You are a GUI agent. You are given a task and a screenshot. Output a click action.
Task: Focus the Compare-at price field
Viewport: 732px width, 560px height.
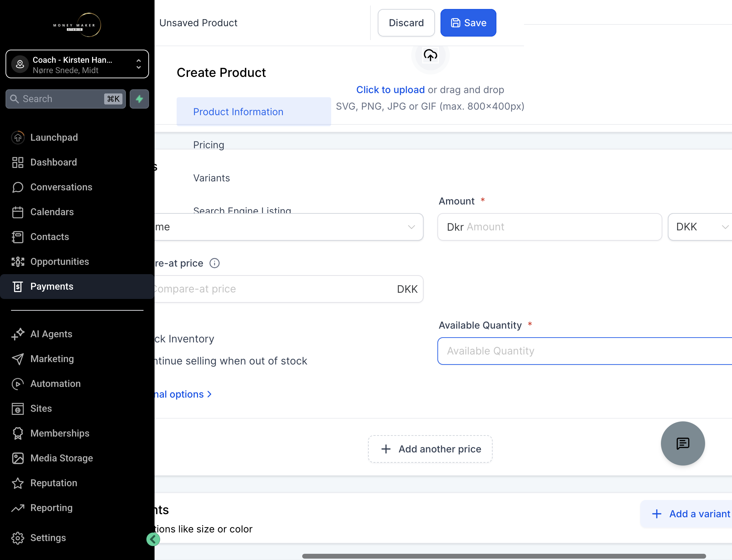(x=289, y=289)
